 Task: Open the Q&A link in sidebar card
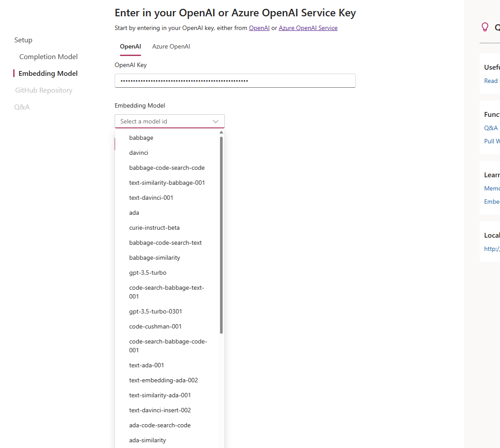pos(491,128)
